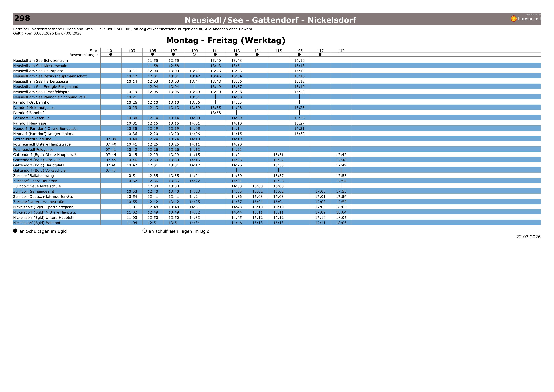Click the Fahrt column header 119

341,51
